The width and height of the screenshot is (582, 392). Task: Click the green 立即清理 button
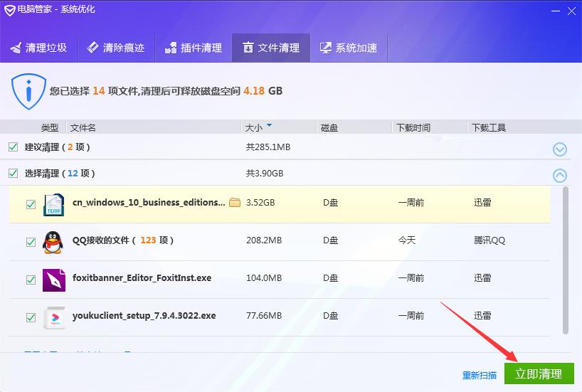click(539, 374)
